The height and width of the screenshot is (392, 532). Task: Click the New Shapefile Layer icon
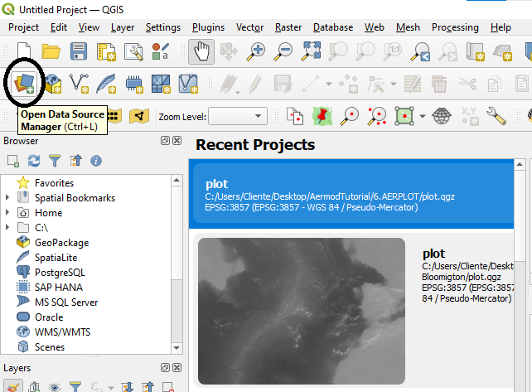79,84
